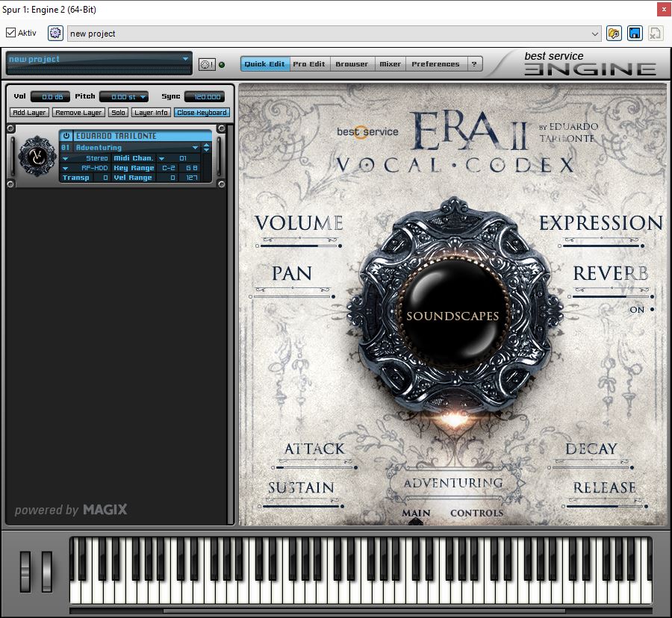Click the open preset folder icon

pyautogui.click(x=614, y=33)
